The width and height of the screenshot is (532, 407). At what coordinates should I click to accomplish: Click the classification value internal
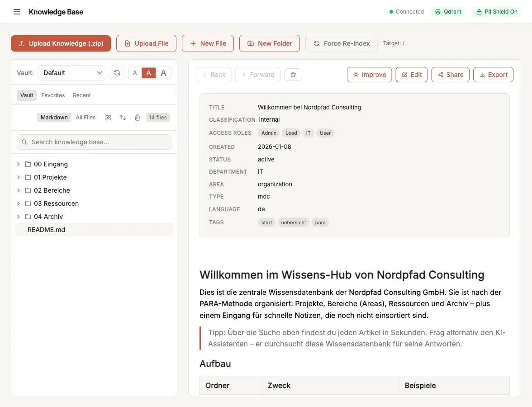pyautogui.click(x=270, y=120)
